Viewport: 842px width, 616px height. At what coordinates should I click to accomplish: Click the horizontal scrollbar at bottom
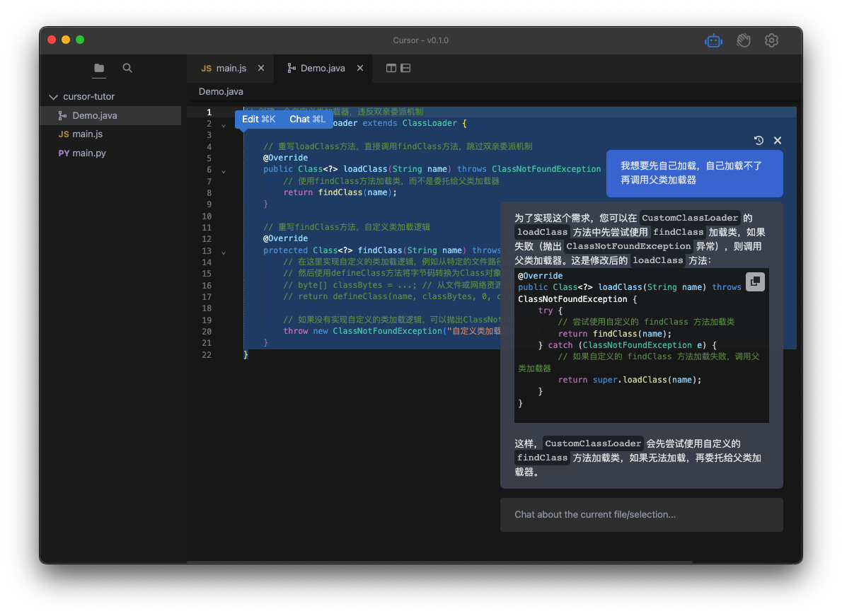point(440,562)
